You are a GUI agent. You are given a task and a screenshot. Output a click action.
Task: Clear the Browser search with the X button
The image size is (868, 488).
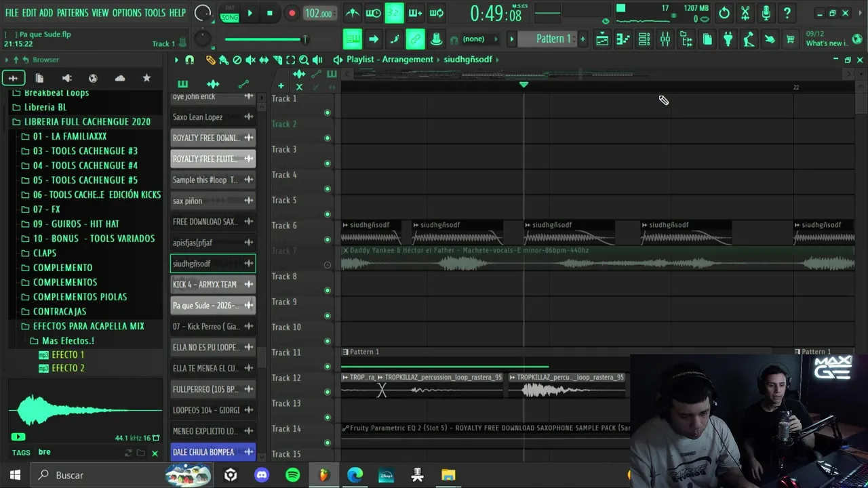tap(155, 453)
